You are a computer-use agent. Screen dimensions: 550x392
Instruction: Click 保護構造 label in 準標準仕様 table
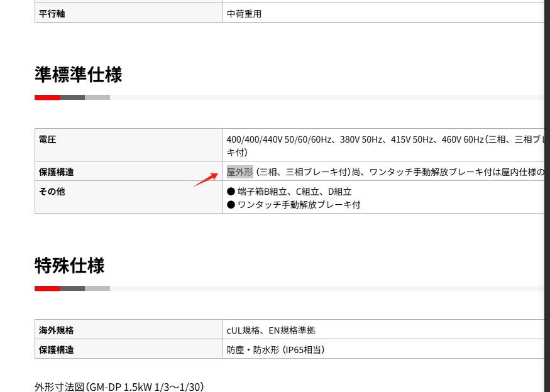(56, 172)
